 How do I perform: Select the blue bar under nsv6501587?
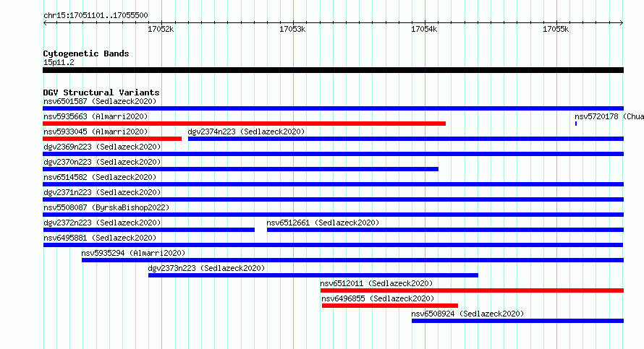(x=333, y=108)
